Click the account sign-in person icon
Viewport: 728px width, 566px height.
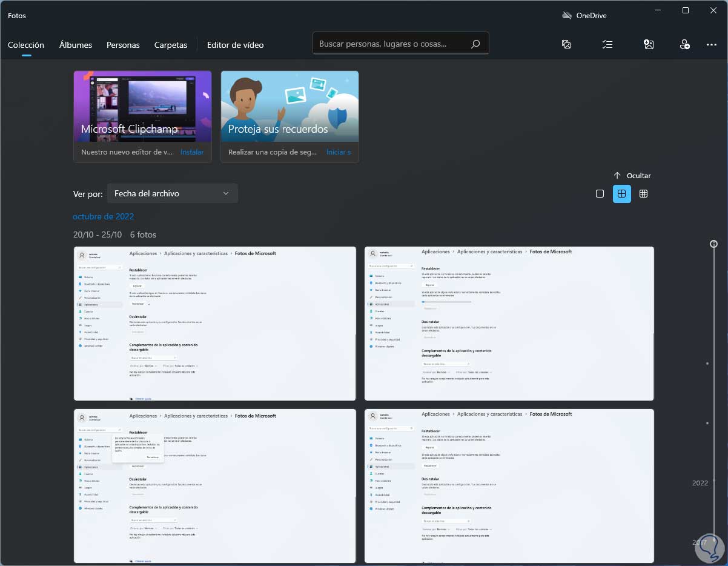click(684, 44)
